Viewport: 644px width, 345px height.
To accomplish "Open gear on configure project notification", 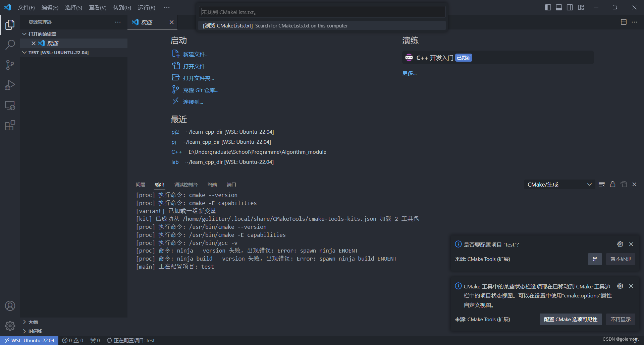I will [620, 245].
